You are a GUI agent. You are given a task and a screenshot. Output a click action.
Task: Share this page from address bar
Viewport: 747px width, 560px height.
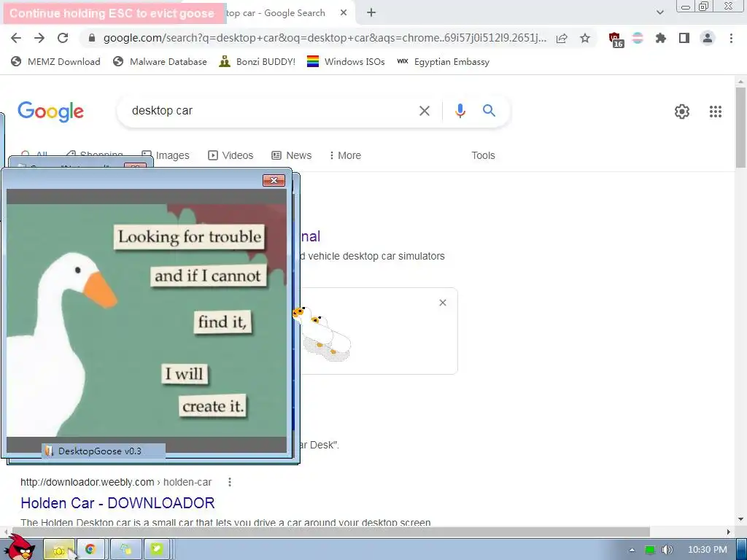(562, 38)
